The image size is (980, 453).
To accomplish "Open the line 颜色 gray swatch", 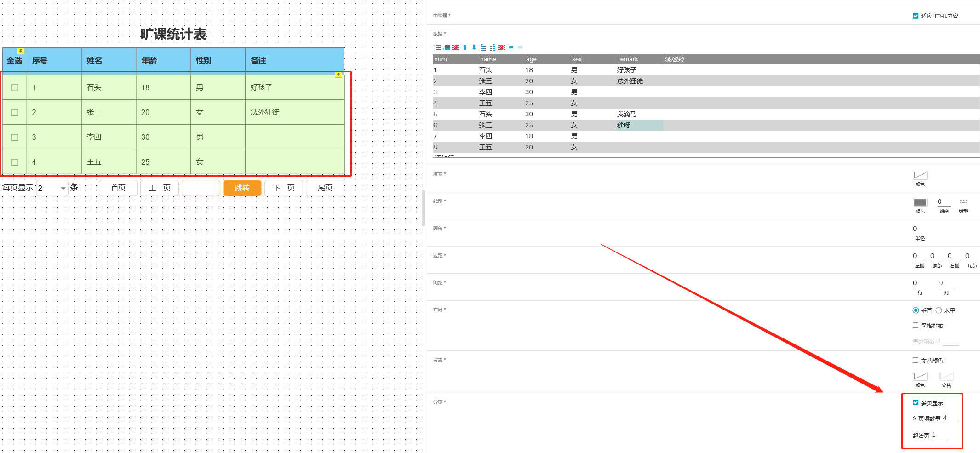I will pyautogui.click(x=920, y=202).
